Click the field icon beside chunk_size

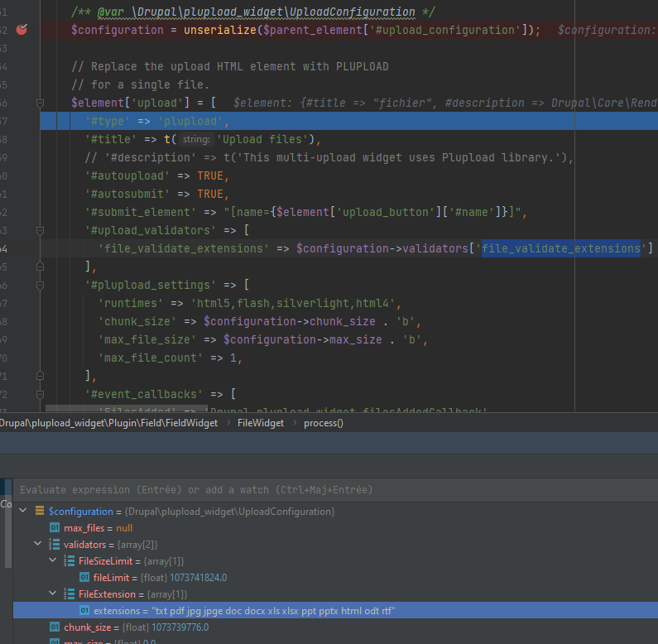55,627
